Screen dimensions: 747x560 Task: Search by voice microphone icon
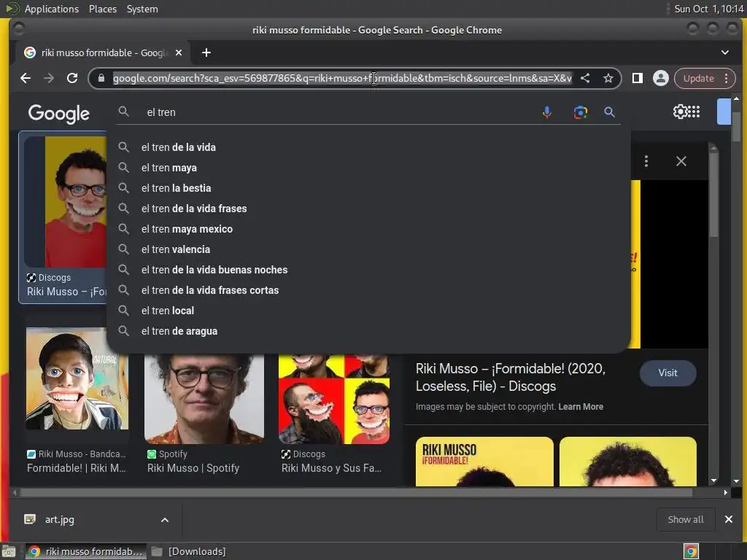click(x=547, y=112)
